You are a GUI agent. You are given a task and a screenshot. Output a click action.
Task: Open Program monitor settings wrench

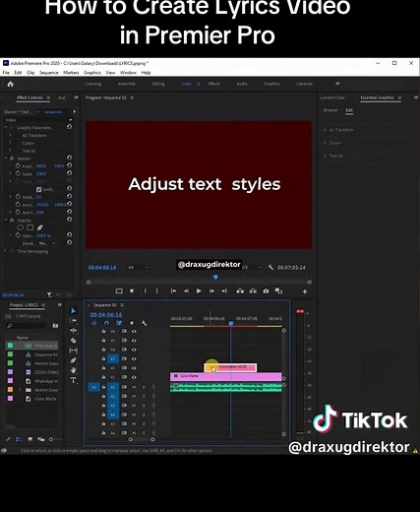point(270,267)
